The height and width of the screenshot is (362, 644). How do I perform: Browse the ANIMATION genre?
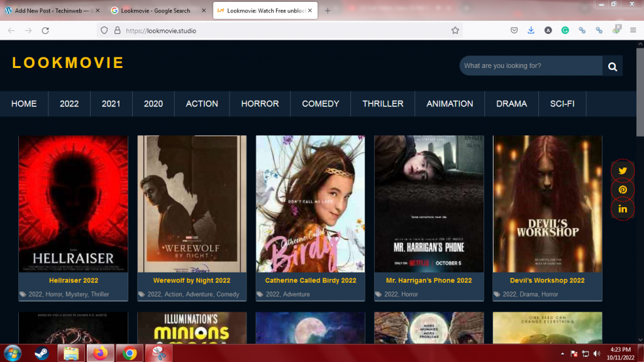coord(450,104)
